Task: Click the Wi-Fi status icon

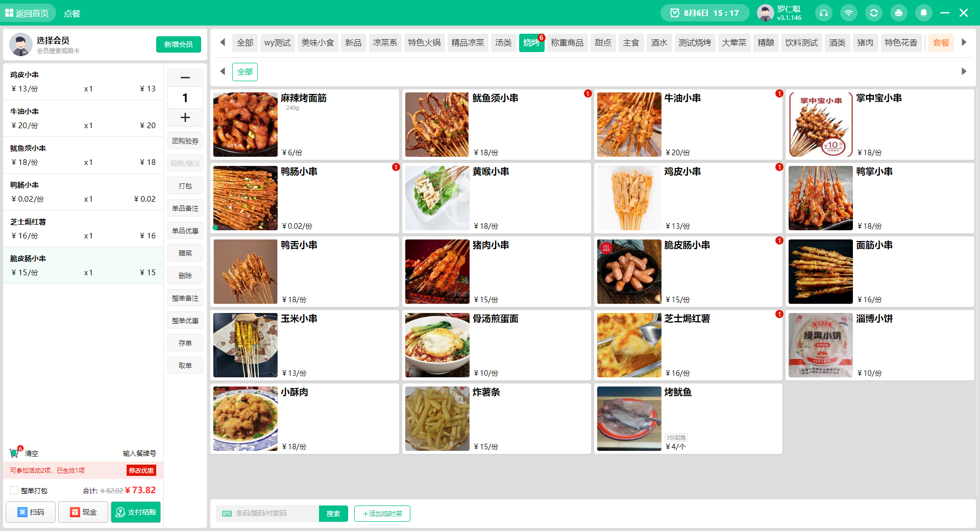Action: click(849, 13)
